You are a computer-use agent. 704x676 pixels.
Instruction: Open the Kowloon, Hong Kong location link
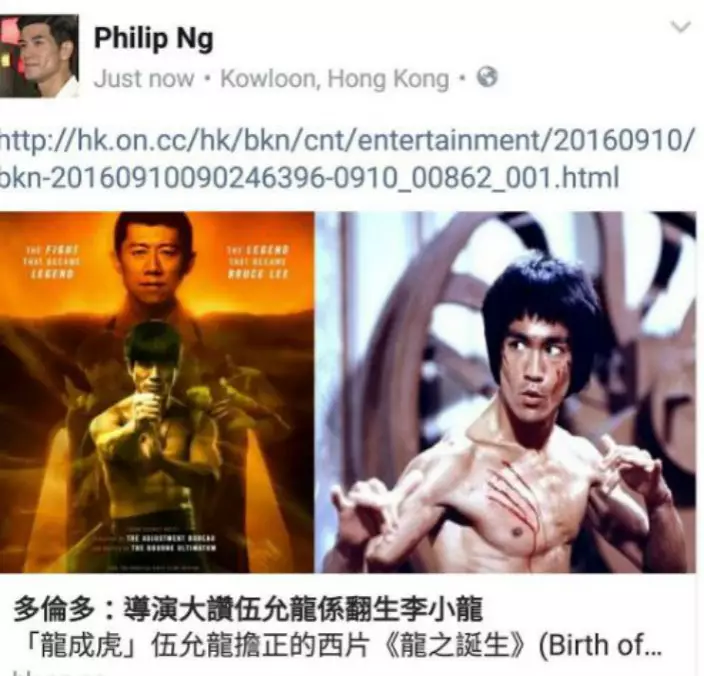(334, 79)
